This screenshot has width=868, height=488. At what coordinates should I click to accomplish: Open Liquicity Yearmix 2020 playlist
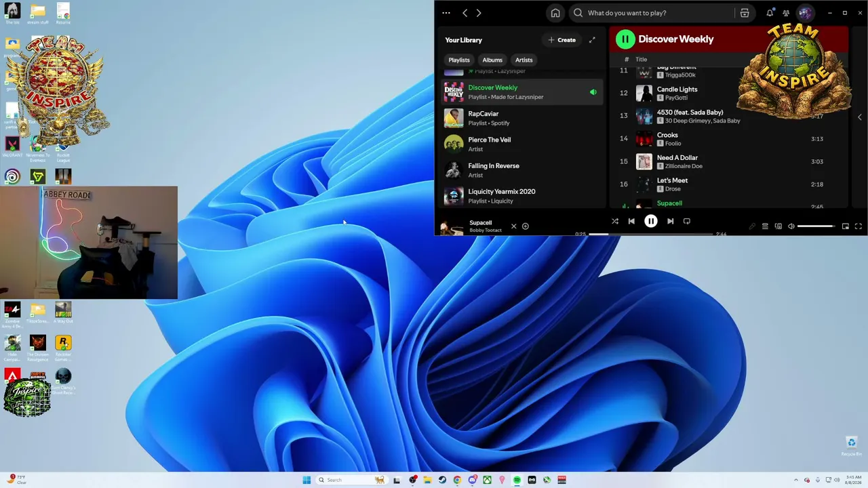(x=521, y=196)
